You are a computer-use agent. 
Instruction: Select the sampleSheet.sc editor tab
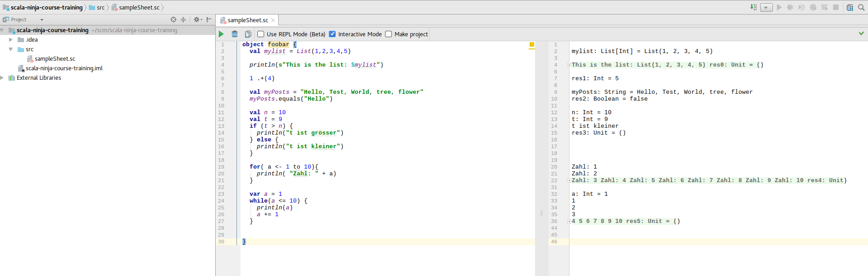pyautogui.click(x=248, y=20)
